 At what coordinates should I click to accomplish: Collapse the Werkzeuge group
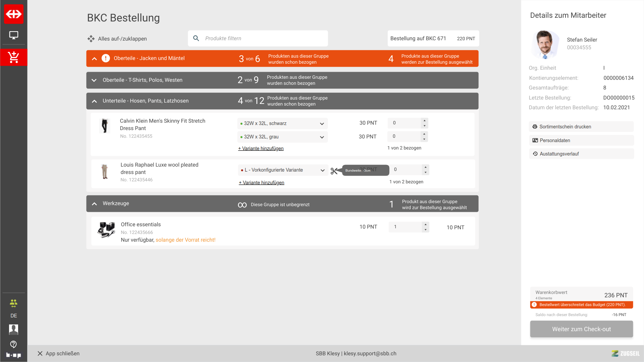point(95,204)
